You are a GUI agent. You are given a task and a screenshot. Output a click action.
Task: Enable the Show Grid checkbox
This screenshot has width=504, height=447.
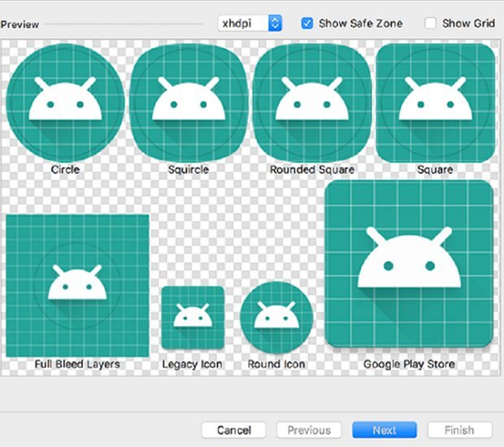430,23
